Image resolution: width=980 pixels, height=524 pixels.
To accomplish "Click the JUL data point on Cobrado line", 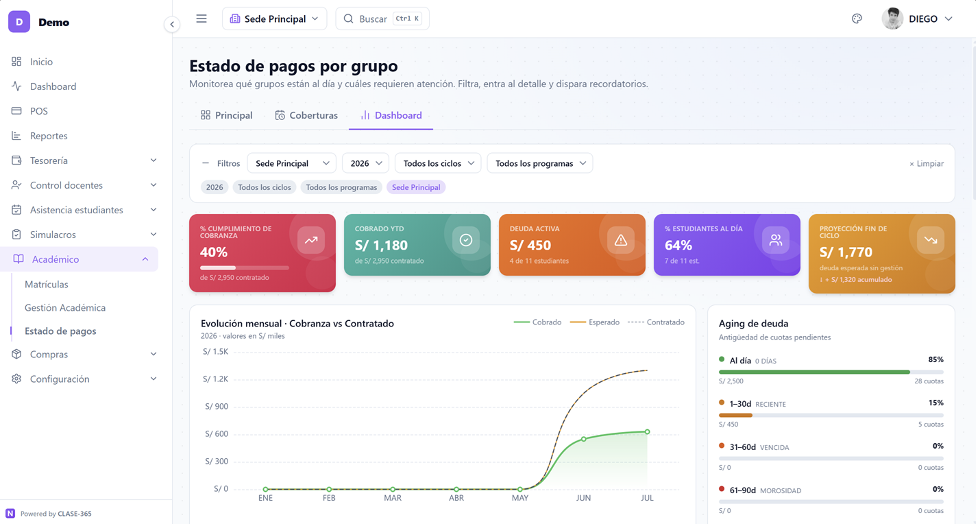I will pos(648,432).
